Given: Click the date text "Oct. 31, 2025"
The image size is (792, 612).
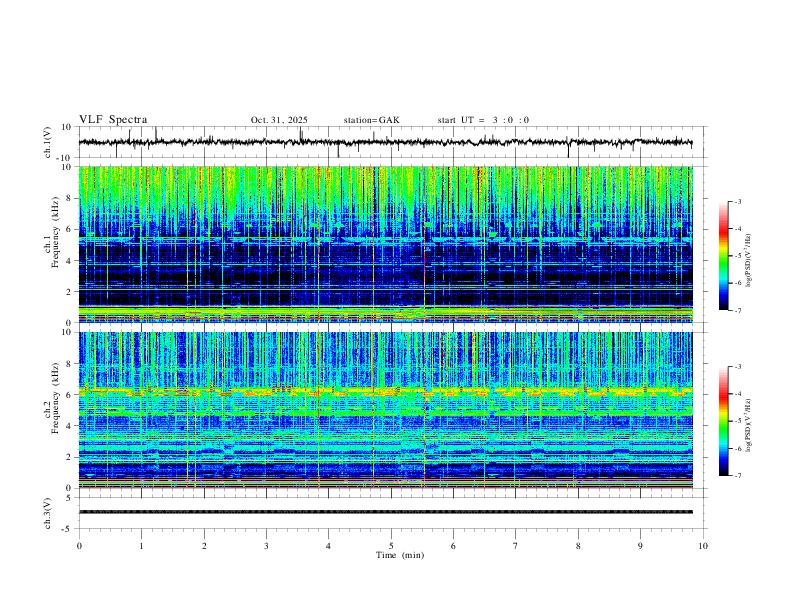Looking at the screenshot, I should [279, 120].
